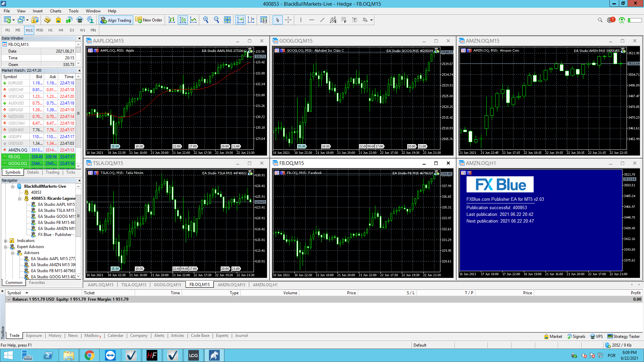The image size is (644, 362).
Task: Zoom in on the chart
Action: pos(206,20)
